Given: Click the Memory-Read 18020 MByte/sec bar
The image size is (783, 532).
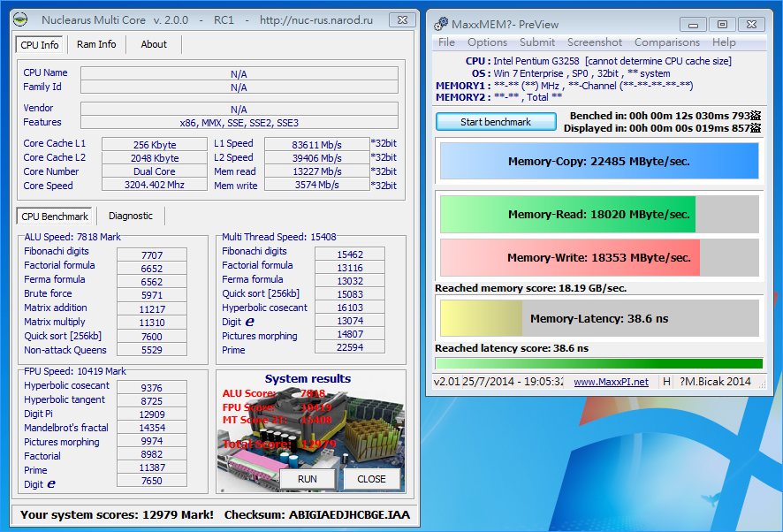Looking at the screenshot, I should (x=599, y=214).
